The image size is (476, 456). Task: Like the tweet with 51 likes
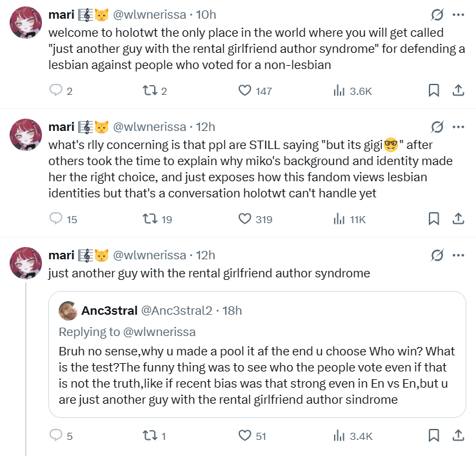245,436
